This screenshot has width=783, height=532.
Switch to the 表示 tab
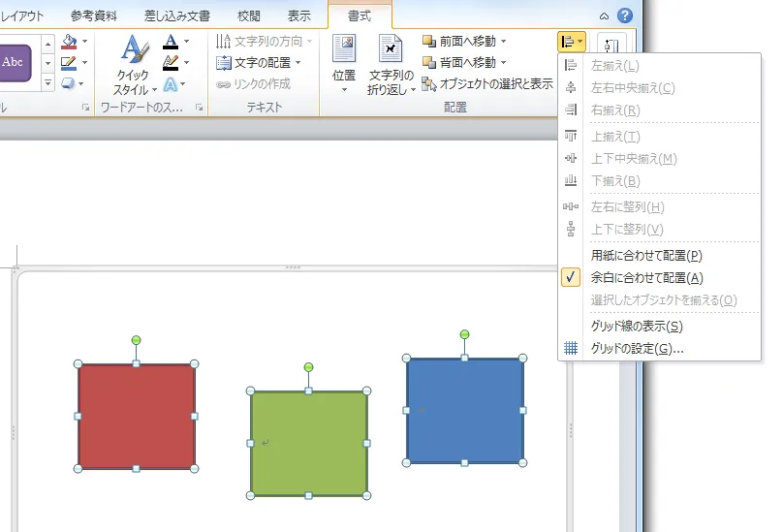299,16
